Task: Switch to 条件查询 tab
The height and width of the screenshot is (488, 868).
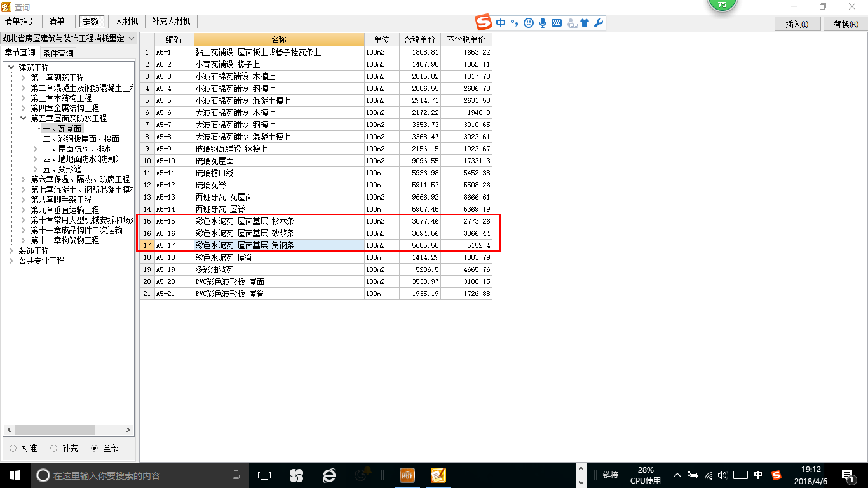Action: pos(58,53)
